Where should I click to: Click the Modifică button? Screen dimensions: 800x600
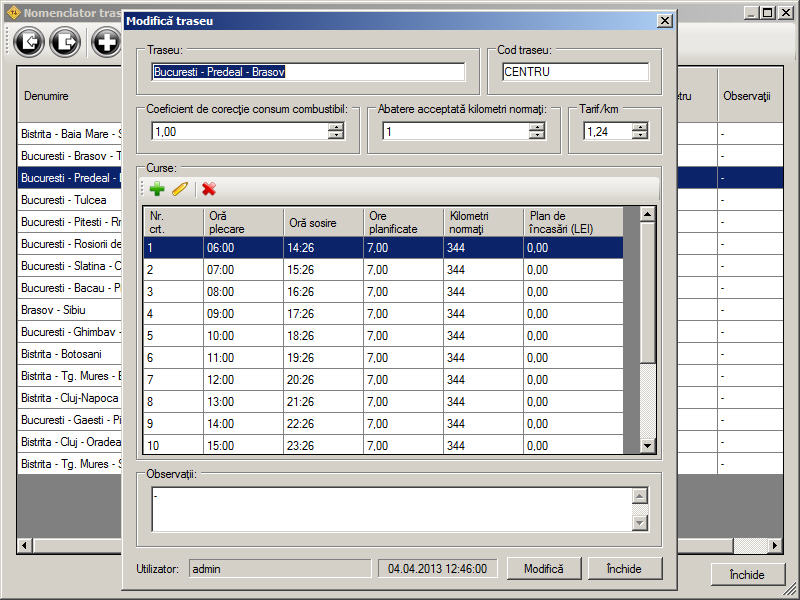pos(544,568)
